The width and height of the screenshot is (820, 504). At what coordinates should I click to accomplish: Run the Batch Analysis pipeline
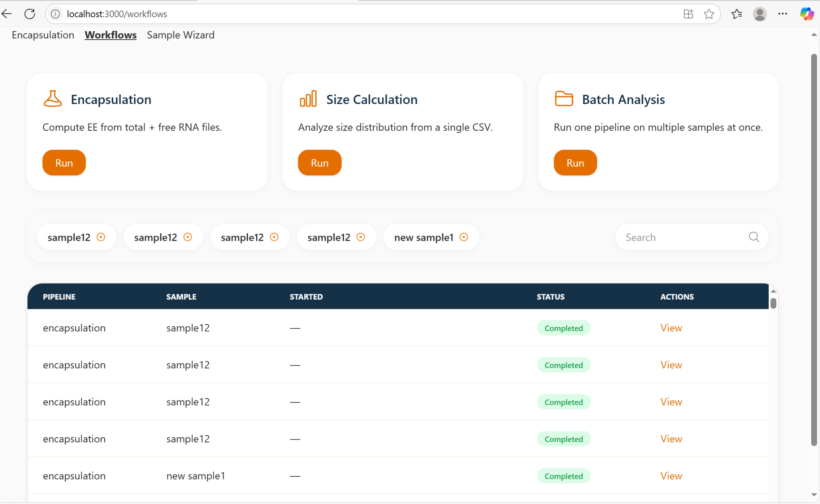coord(575,162)
